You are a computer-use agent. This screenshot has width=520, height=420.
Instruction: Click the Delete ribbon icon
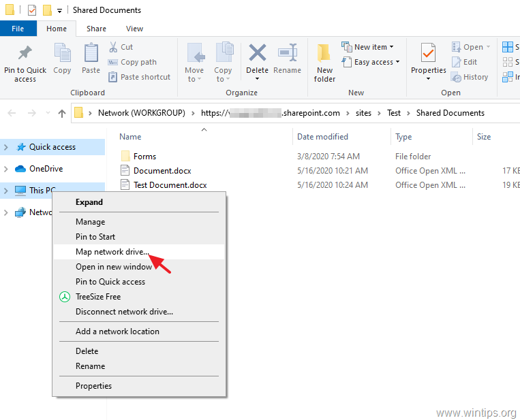(257, 54)
